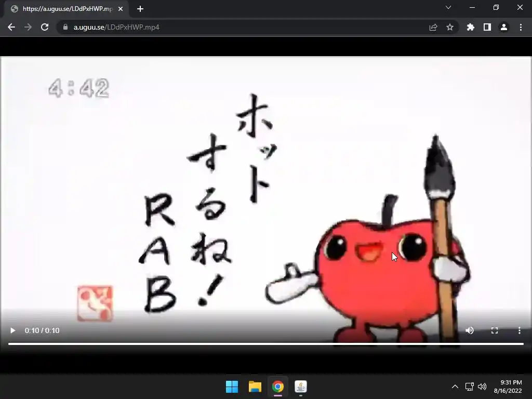Screen dimensions: 532x399
Task: Open File Explorer from the taskbar
Action: pyautogui.click(x=255, y=387)
